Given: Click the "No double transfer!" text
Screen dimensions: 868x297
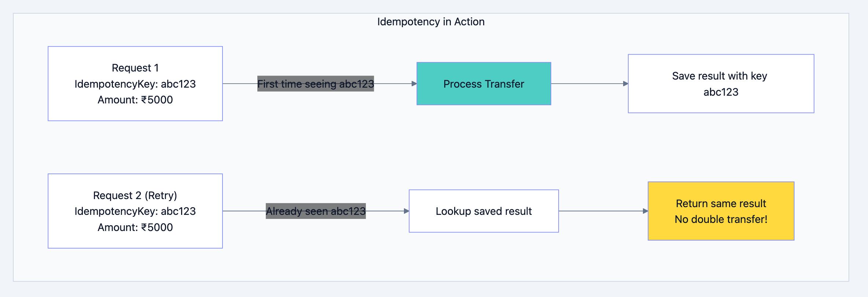Looking at the screenshot, I should (721, 219).
